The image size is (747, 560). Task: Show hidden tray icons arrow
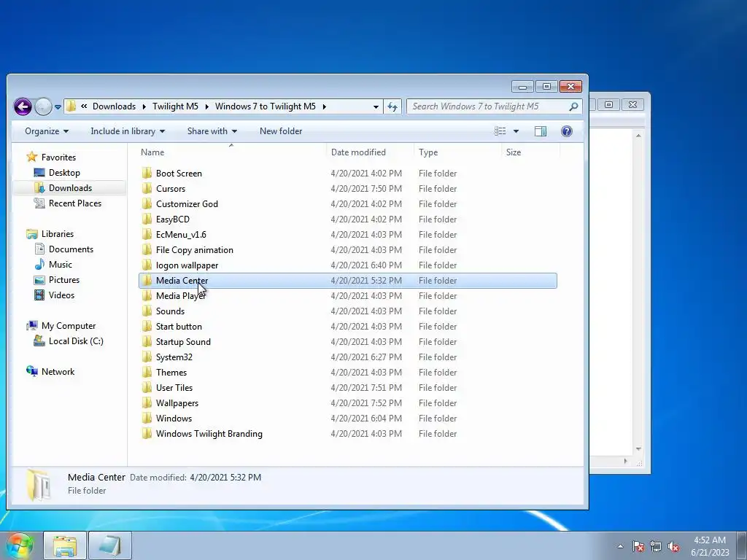[620, 546]
